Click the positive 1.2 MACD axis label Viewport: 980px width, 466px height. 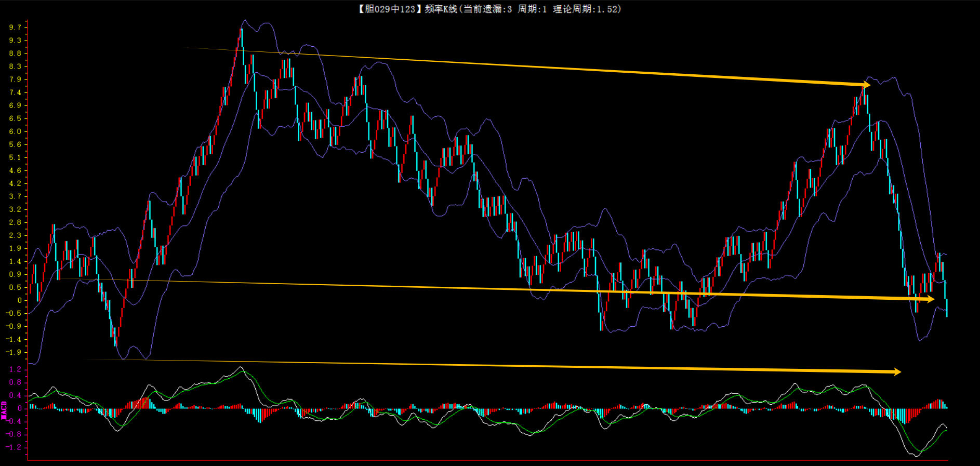[15, 369]
